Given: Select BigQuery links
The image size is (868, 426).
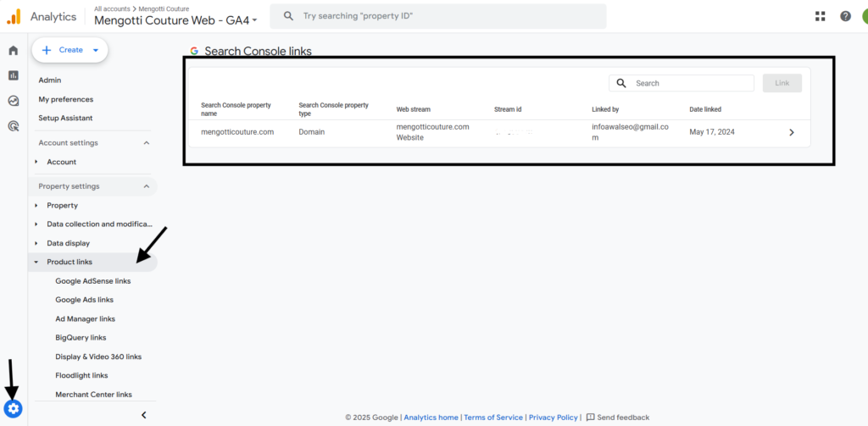Looking at the screenshot, I should (x=81, y=337).
